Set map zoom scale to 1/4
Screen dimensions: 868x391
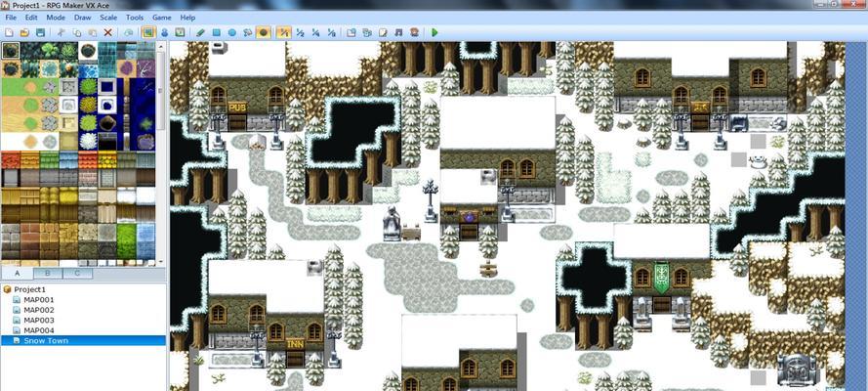coord(315,32)
